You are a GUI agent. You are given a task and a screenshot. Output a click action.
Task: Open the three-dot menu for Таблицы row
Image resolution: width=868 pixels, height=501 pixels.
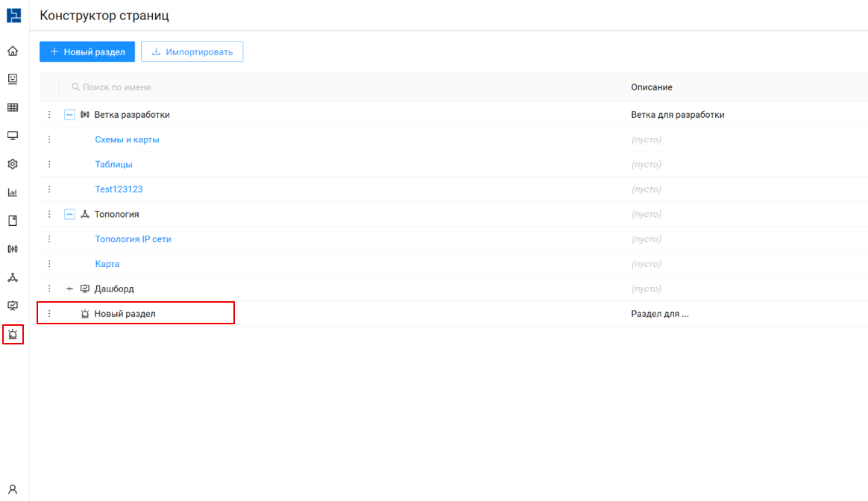tap(49, 165)
